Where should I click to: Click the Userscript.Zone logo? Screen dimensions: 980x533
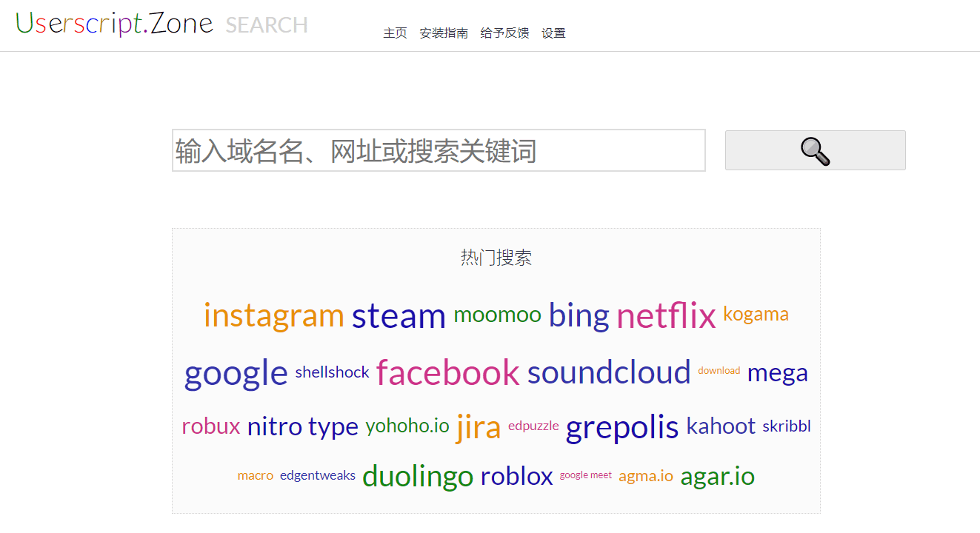point(115,24)
